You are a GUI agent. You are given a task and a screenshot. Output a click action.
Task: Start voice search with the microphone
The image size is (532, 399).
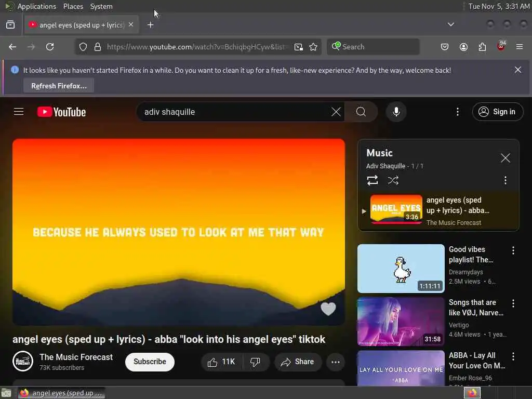396,112
